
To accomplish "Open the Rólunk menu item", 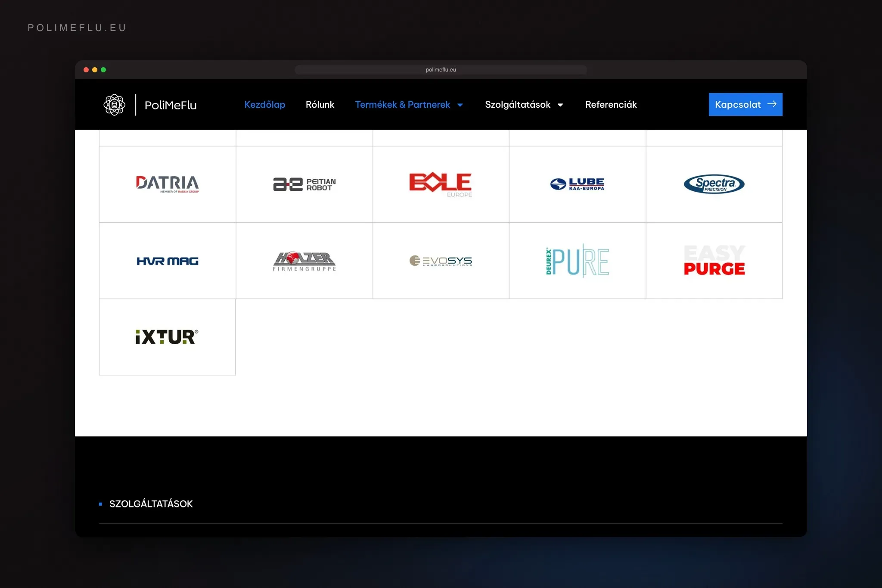I will (320, 105).
